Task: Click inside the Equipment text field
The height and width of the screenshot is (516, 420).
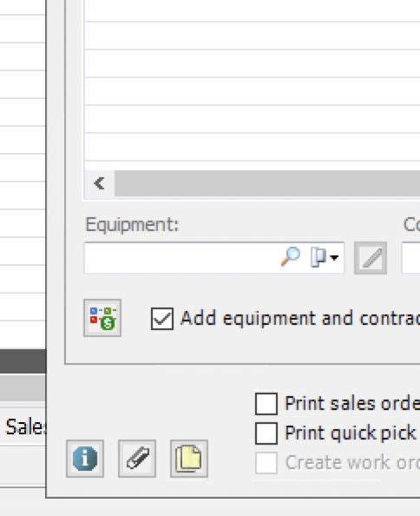Action: [x=180, y=258]
